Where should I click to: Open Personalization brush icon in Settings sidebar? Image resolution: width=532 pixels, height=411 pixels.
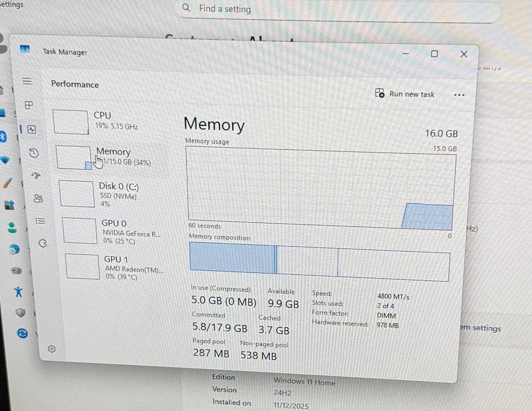7,183
